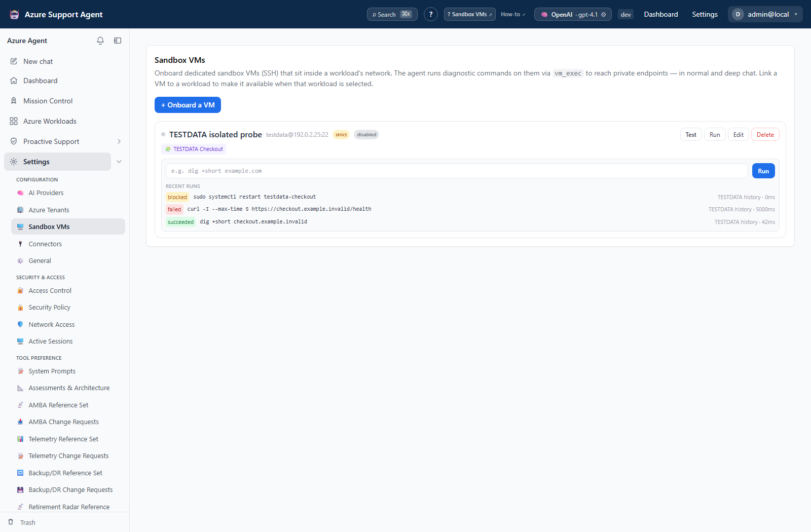This screenshot has width=811, height=532.
Task: Select the succeeded dig +short run
Action: click(x=470, y=222)
